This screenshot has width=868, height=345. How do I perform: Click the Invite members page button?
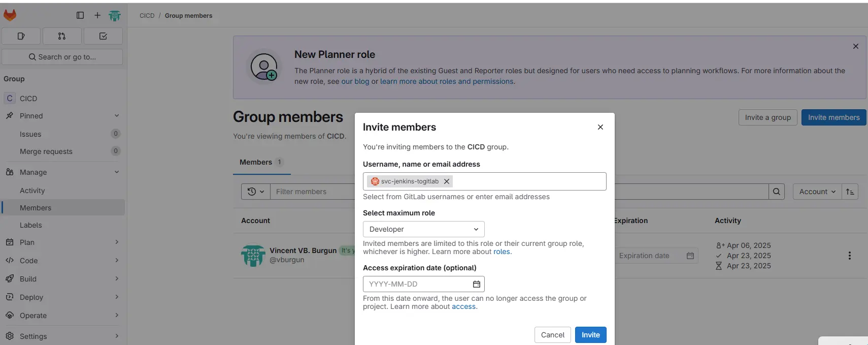point(834,117)
